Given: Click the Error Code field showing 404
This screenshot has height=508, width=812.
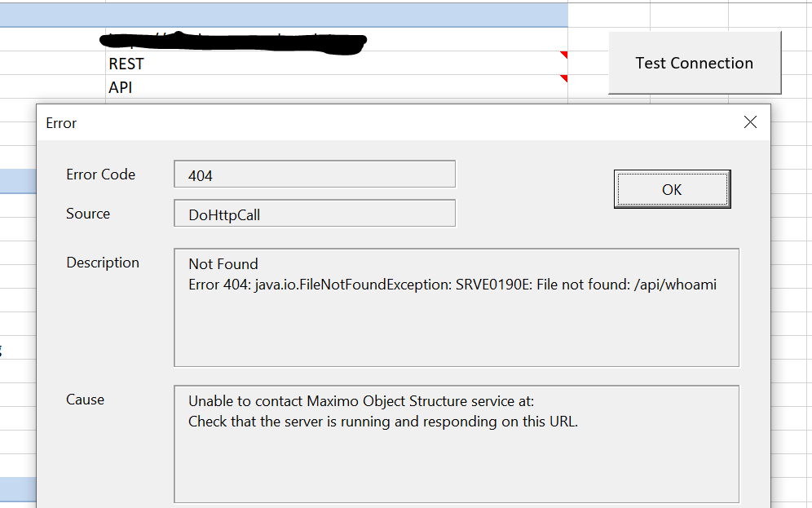Looking at the screenshot, I should tap(315, 174).
